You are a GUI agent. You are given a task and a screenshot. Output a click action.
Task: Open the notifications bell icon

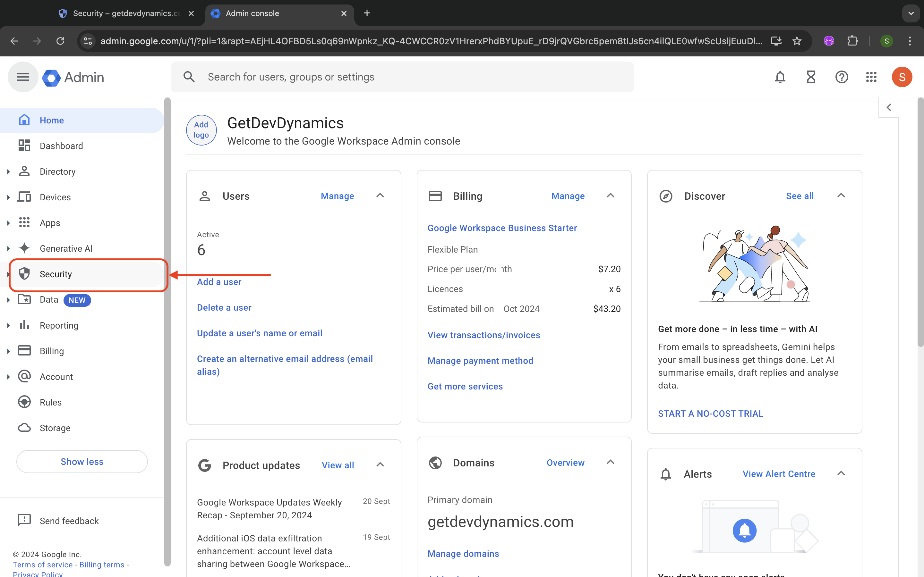pos(780,77)
